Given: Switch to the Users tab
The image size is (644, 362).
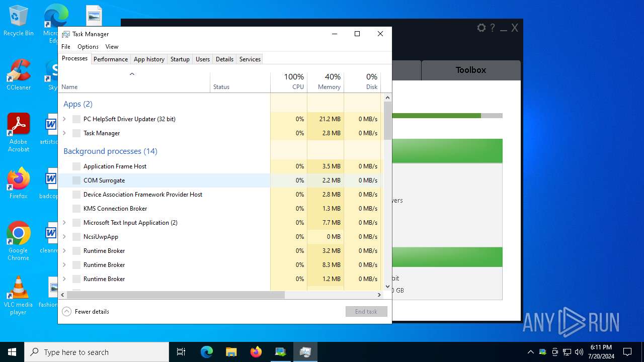Looking at the screenshot, I should coord(203,59).
